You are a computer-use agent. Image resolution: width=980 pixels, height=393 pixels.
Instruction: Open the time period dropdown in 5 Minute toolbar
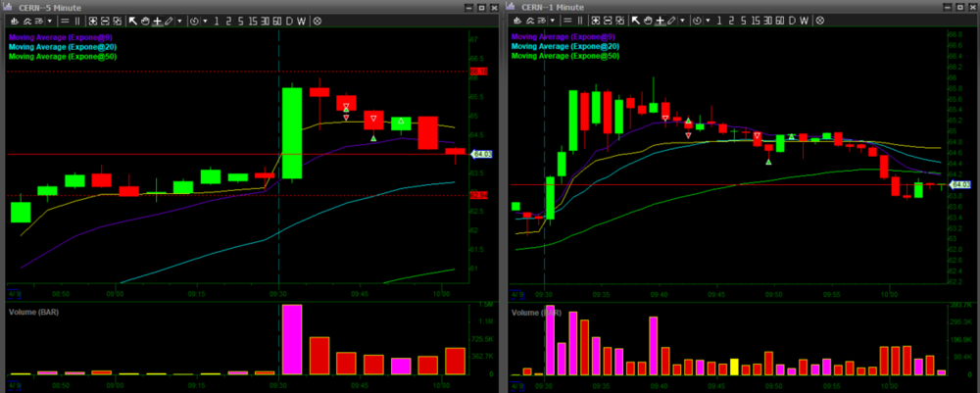pos(205,21)
